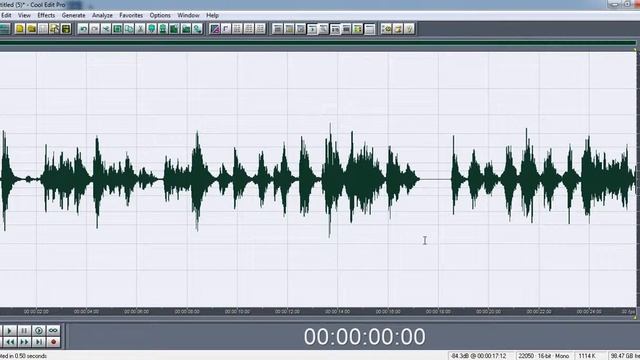Click the 00:00:02:00 mark on time ruler
The image size is (640, 360).
(36, 311)
